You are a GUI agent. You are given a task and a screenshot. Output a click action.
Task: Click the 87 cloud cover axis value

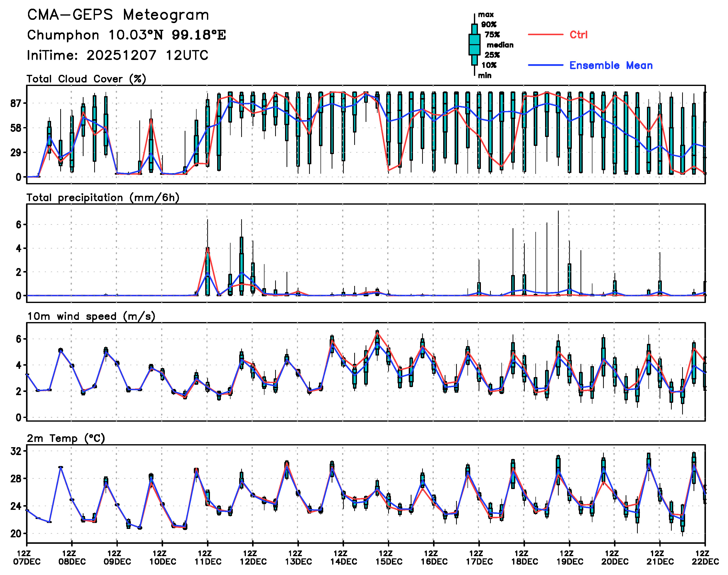[x=16, y=103]
